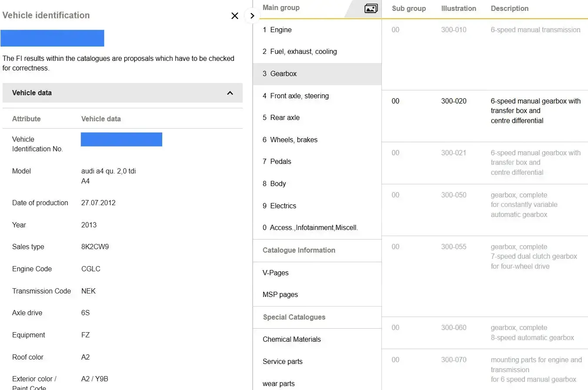The image size is (588, 390).
Task: Open Fuel, exhaust, cooling group
Action: pyautogui.click(x=317, y=52)
